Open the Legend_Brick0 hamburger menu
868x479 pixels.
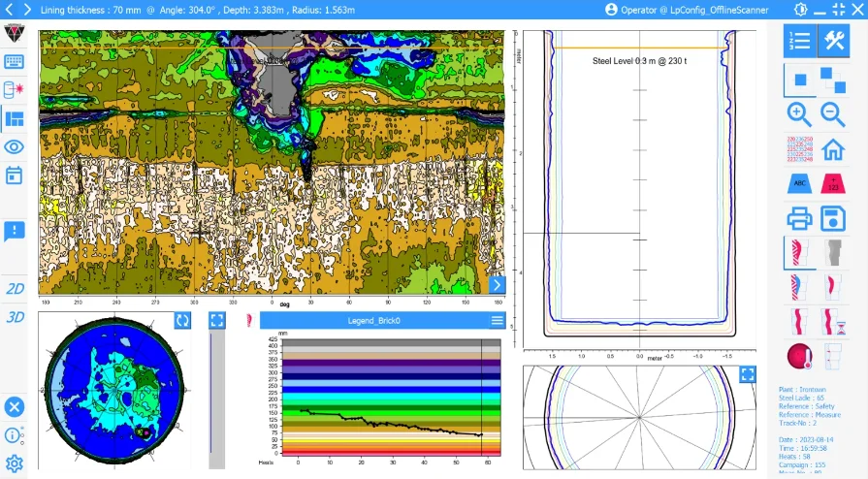point(498,321)
